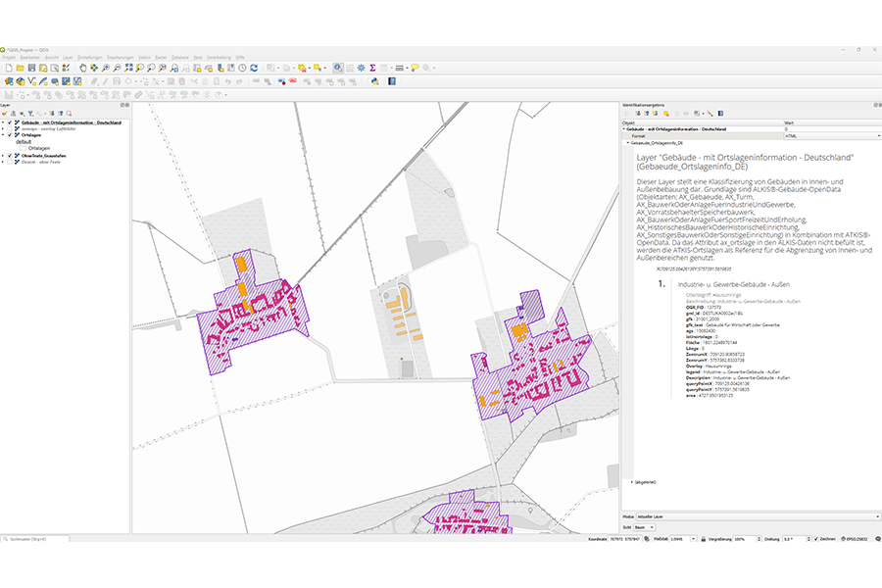The height and width of the screenshot is (588, 882).
Task: Click the Remove Layer icon in Layers panel
Action: (x=70, y=114)
